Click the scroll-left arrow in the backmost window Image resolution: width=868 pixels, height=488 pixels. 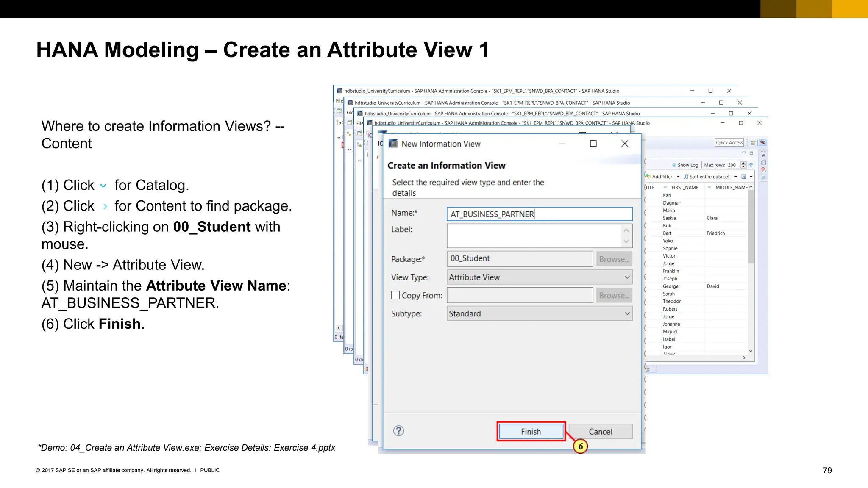click(x=339, y=328)
